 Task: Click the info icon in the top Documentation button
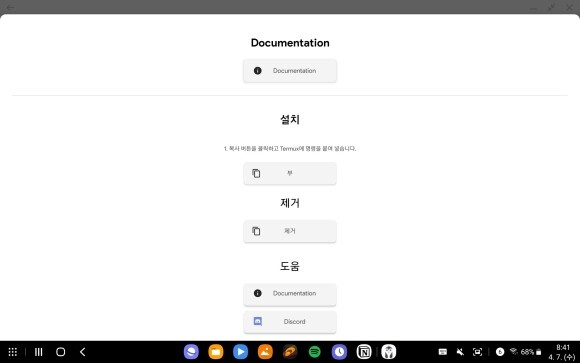coord(257,70)
